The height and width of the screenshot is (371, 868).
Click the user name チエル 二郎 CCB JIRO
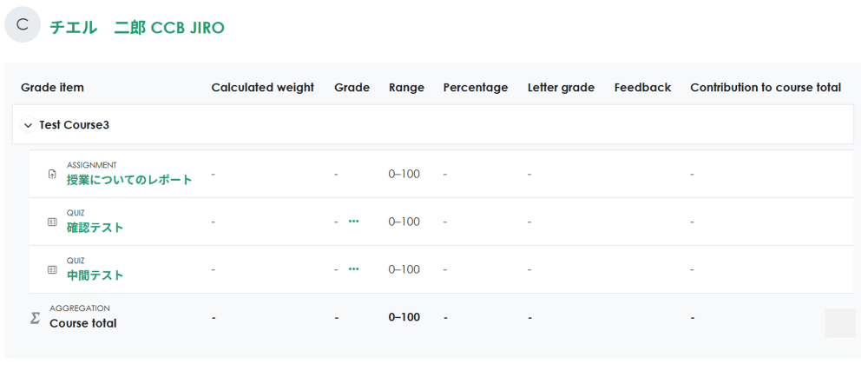coord(137,28)
